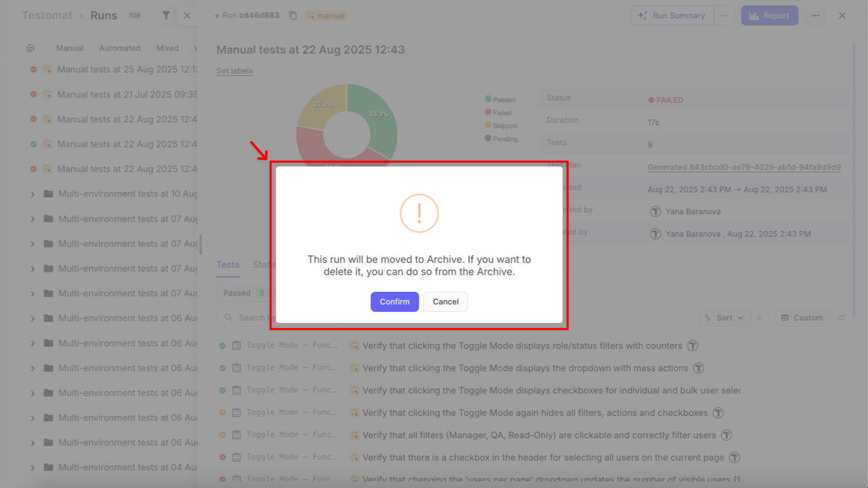Click the Run Summary sparkle button
The height and width of the screenshot is (488, 868).
[672, 16]
